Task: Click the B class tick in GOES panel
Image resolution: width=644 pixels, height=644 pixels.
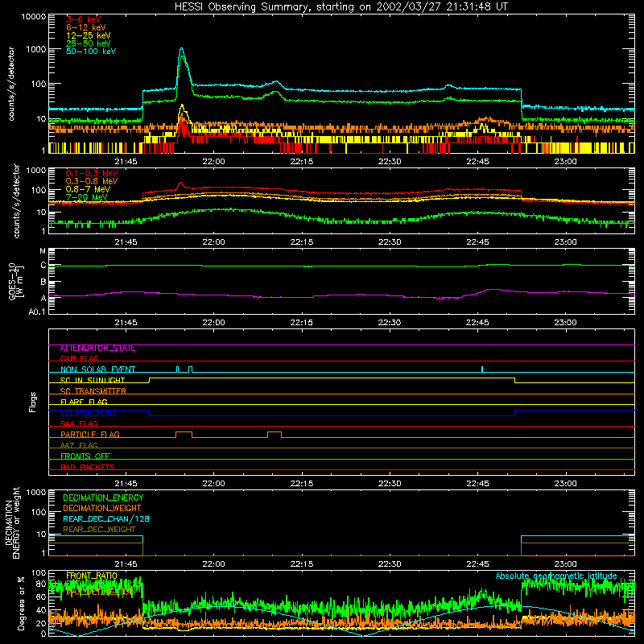Action: (x=43, y=283)
